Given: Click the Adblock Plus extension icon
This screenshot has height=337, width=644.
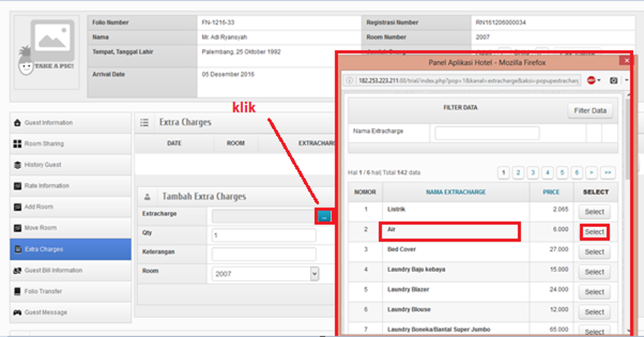Looking at the screenshot, I should pyautogui.click(x=591, y=80).
